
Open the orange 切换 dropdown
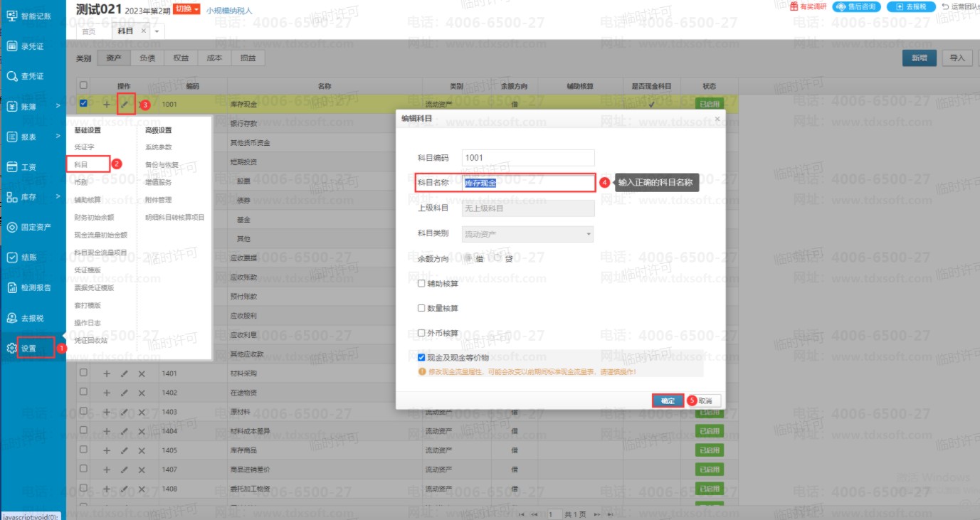pyautogui.click(x=186, y=9)
